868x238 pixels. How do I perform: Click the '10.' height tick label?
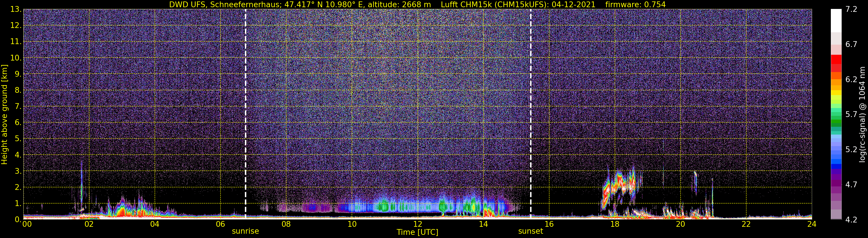pyautogui.click(x=16, y=58)
